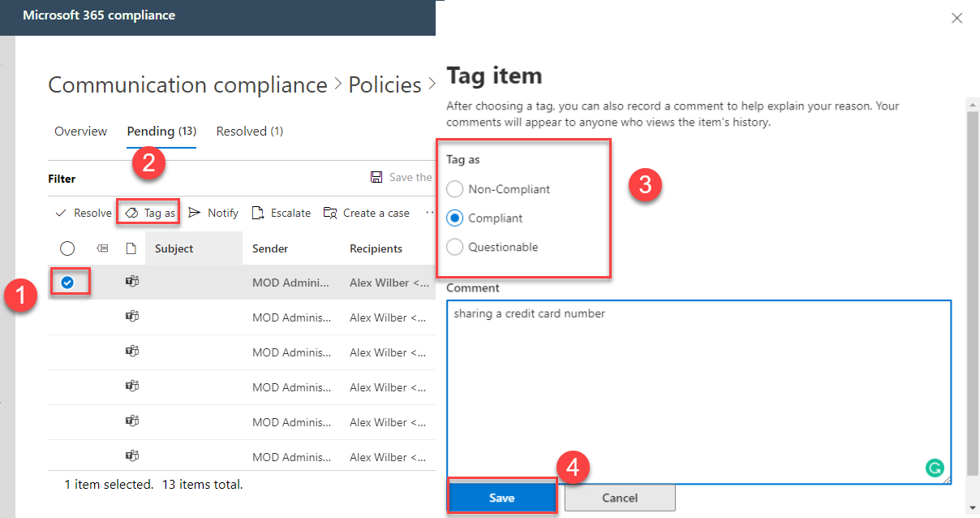Click the Create a case icon
Image resolution: width=980 pixels, height=518 pixels.
coord(330,213)
